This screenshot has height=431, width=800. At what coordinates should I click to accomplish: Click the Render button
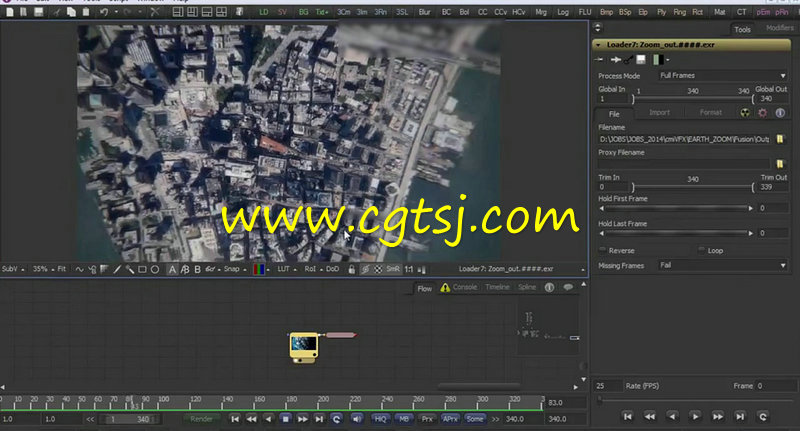point(202,419)
